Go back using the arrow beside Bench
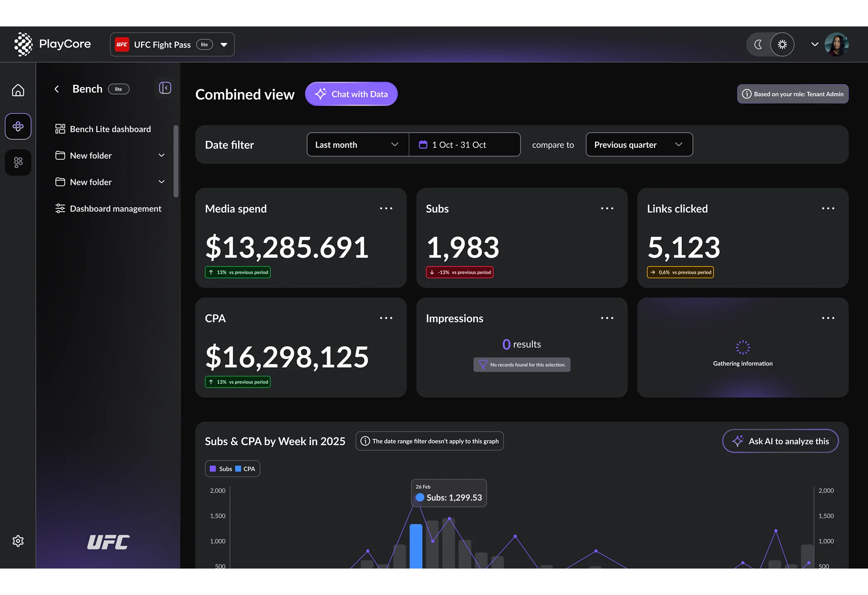The height and width of the screenshot is (595, 868). tap(57, 89)
